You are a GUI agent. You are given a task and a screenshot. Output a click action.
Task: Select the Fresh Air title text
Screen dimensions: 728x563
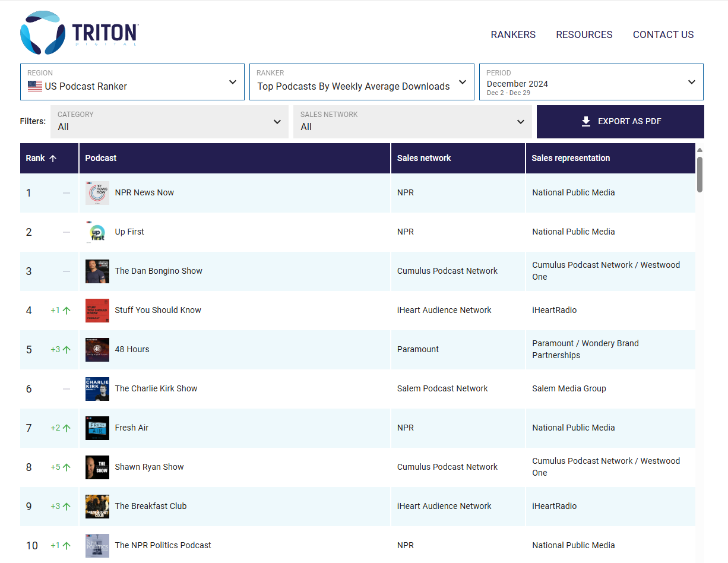coord(132,428)
